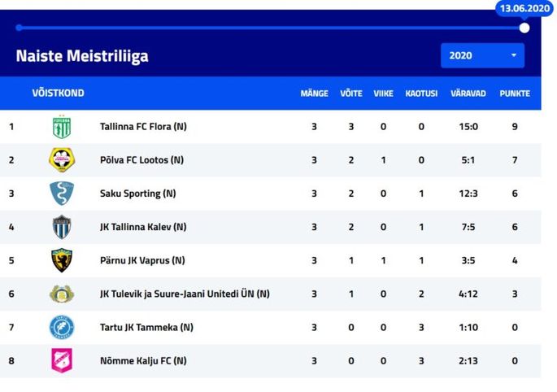
Task: Open the JK Tulevik ja Suure-Jaani emblem
Action: [62, 294]
